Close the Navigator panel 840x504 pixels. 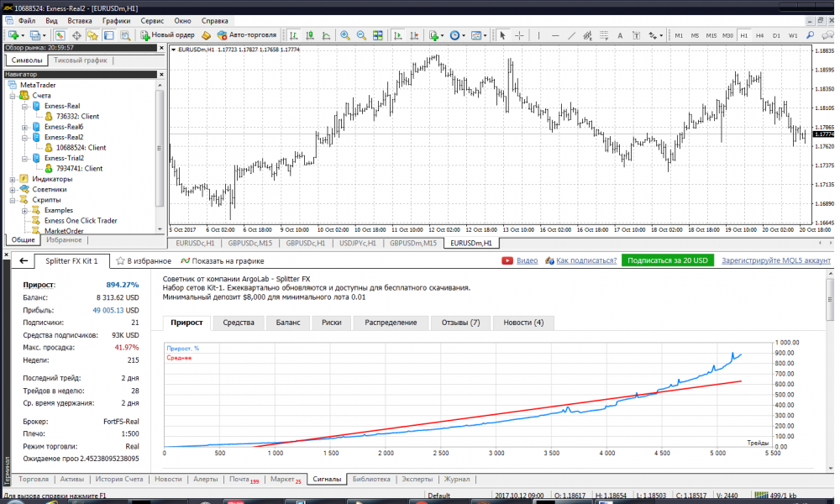coord(161,75)
